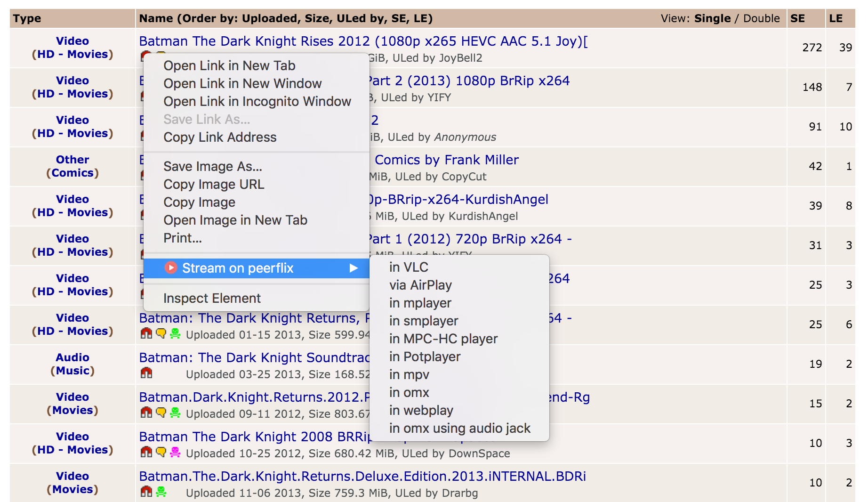Select the plain 'in omx' option
The width and height of the screenshot is (868, 502).
pos(459,392)
